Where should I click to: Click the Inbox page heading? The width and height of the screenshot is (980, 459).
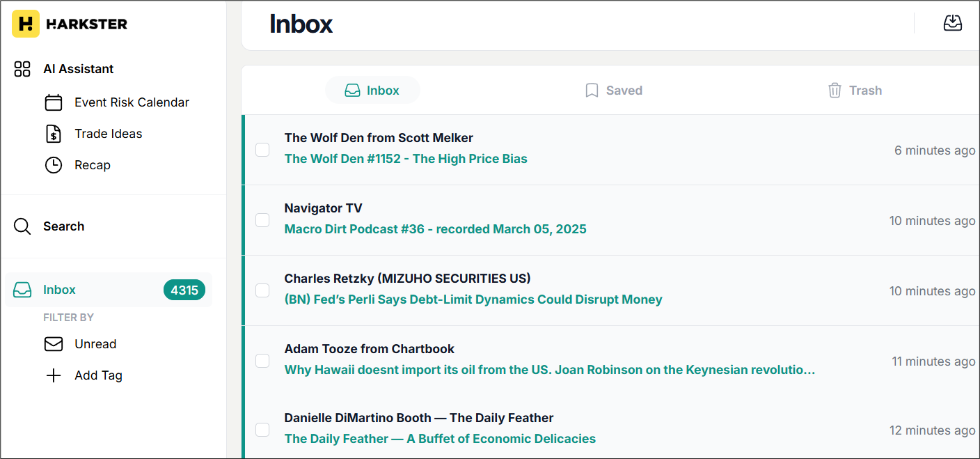pos(301,24)
